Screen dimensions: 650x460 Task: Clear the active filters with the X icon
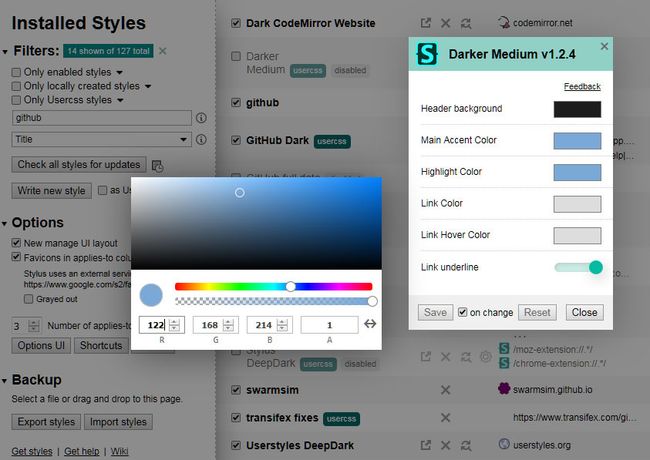tap(162, 51)
